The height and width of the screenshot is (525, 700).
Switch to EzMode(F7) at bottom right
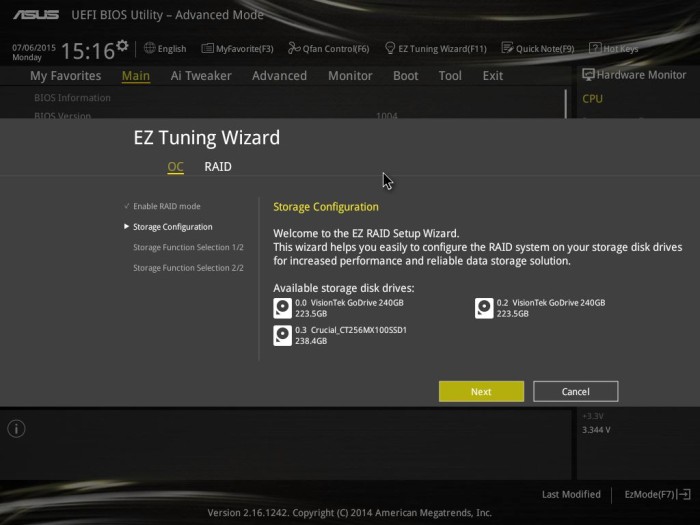[x=657, y=494]
